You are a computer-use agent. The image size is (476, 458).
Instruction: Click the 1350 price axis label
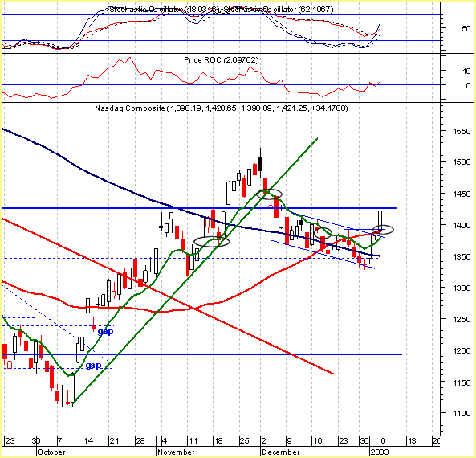click(x=462, y=257)
